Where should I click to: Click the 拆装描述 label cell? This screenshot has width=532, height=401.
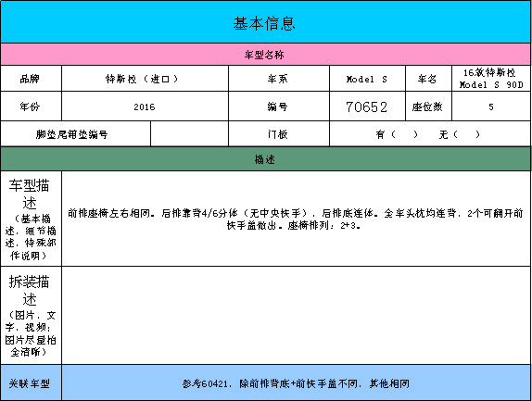[x=31, y=315]
